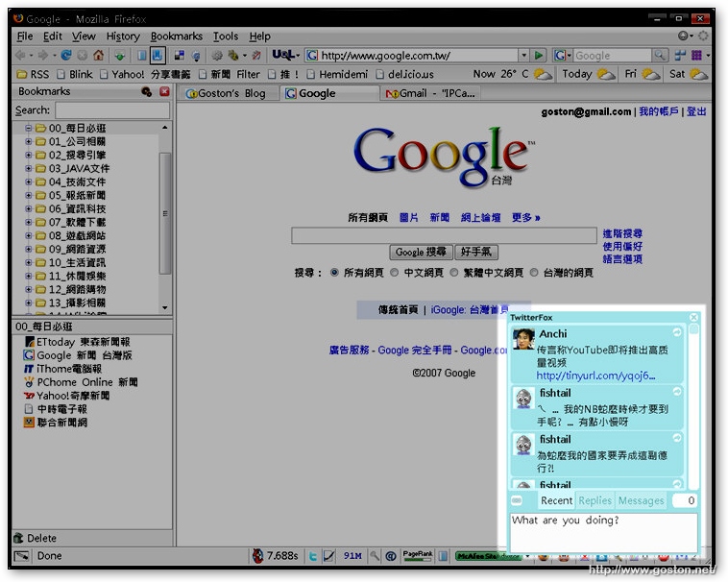Expand the 08_遊戲網站 bookmark folder

point(28,235)
